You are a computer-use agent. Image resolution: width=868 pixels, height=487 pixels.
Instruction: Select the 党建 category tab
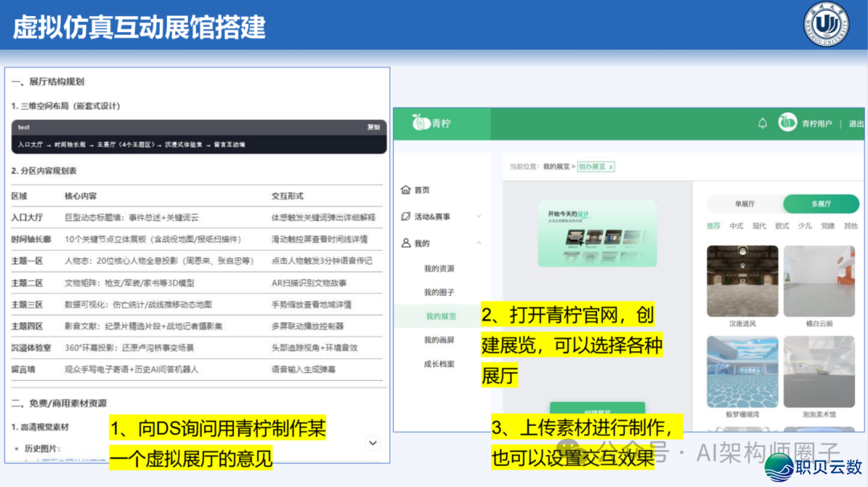pyautogui.click(x=828, y=227)
